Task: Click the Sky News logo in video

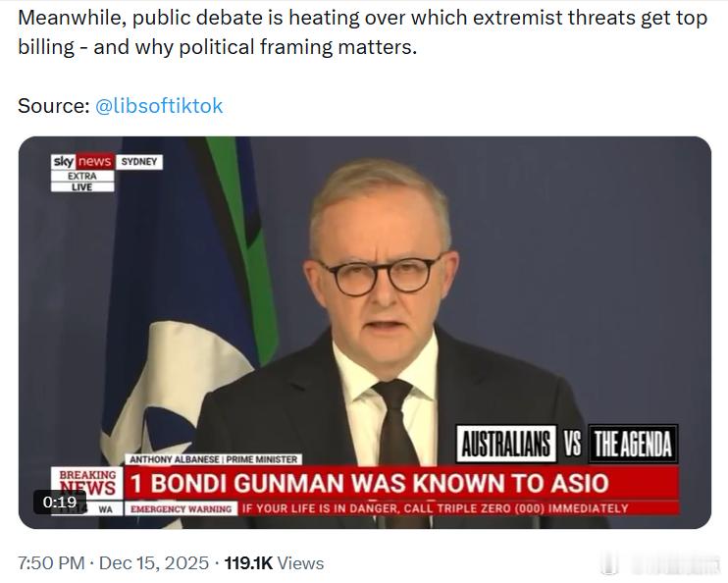Action: click(82, 161)
